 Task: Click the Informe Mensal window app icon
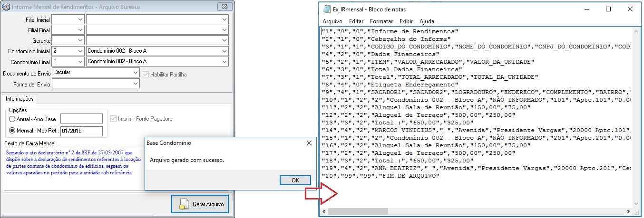(x=5, y=7)
